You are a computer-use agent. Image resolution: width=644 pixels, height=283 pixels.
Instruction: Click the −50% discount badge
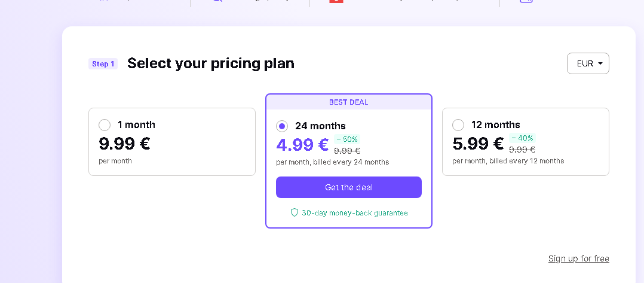(346, 139)
